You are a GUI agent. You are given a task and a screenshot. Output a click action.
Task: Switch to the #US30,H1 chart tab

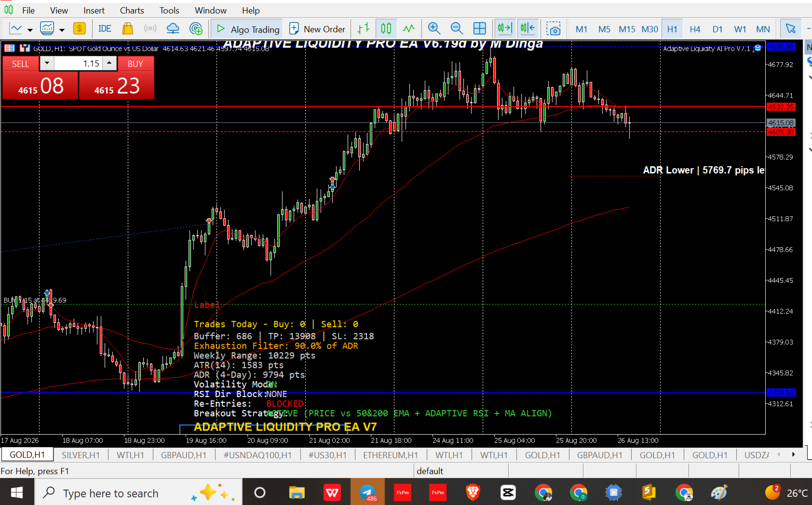(327, 455)
